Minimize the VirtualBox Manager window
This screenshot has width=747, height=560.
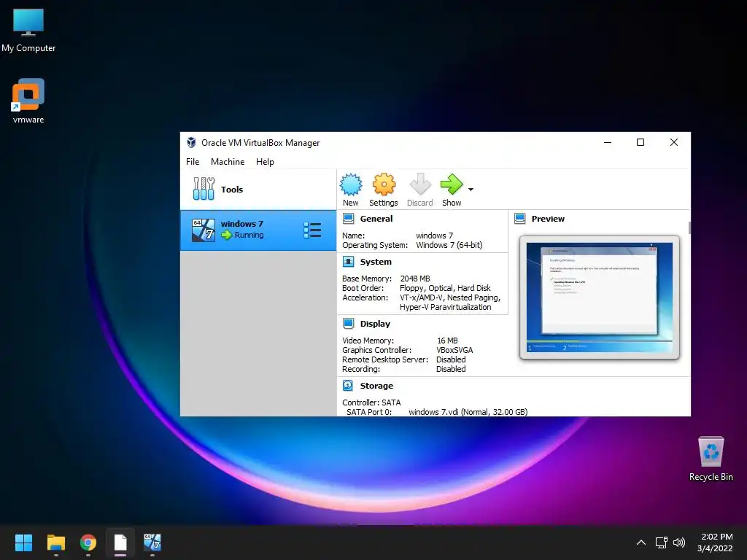pos(608,142)
